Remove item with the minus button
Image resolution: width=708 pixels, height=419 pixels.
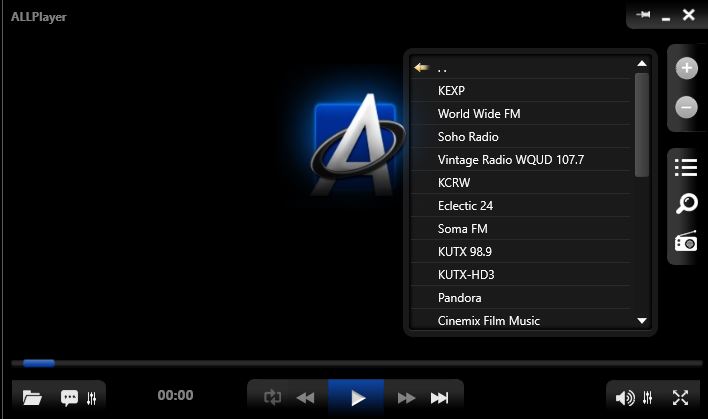tap(686, 107)
